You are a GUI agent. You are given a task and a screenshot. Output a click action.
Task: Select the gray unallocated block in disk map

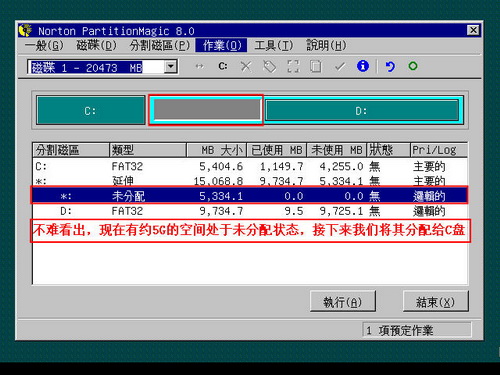206,110
